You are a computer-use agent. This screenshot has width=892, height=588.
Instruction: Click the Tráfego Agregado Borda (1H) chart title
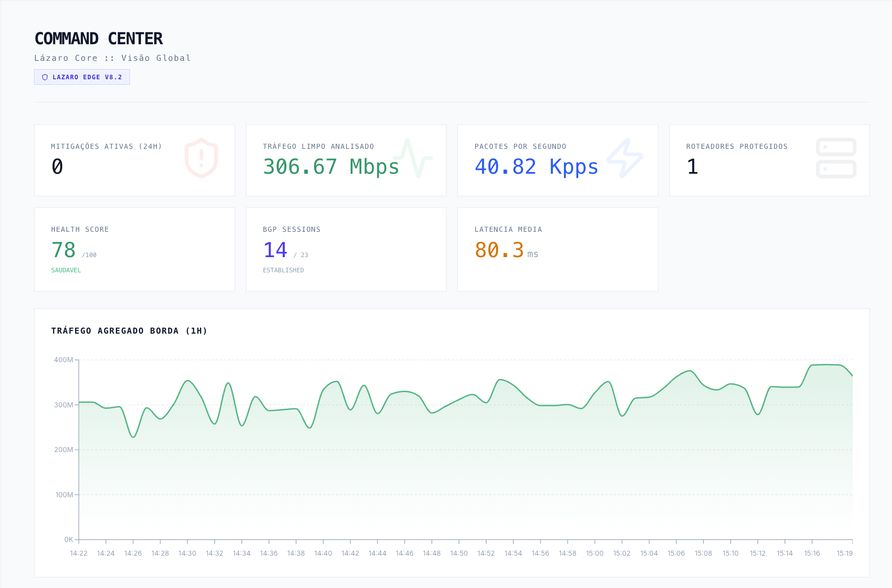point(129,331)
